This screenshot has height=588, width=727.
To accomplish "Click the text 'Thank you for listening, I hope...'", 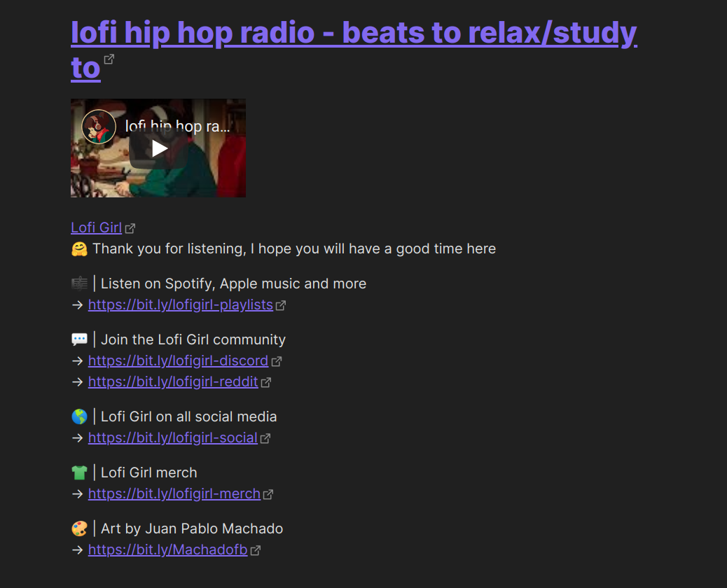I will pos(294,248).
